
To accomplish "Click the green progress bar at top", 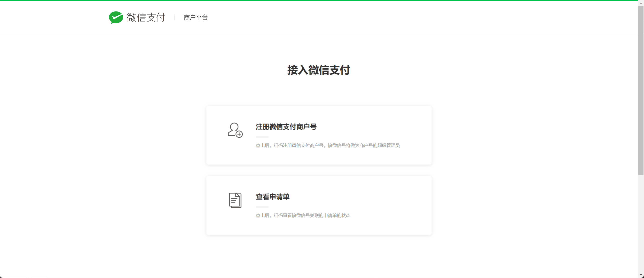I will pos(319,0).
